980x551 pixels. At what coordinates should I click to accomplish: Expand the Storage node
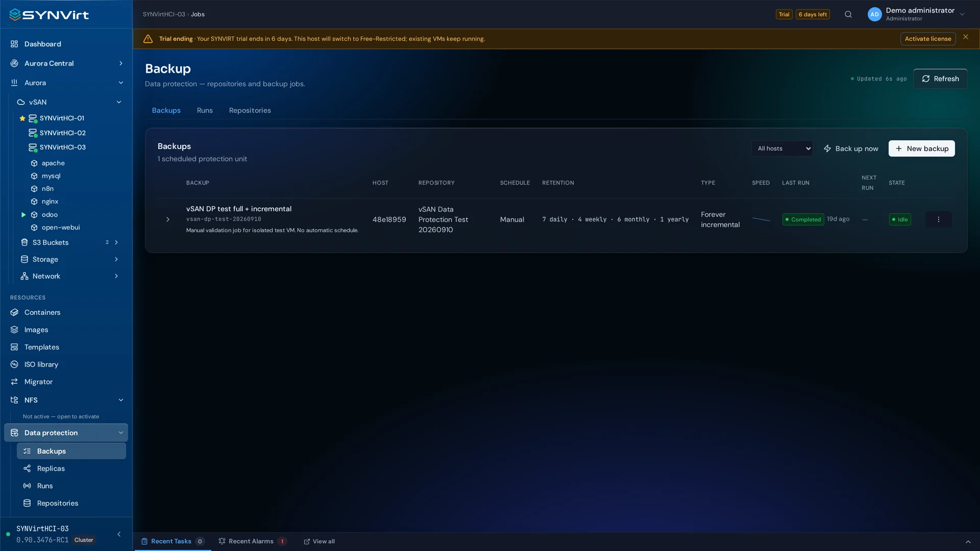[116, 259]
